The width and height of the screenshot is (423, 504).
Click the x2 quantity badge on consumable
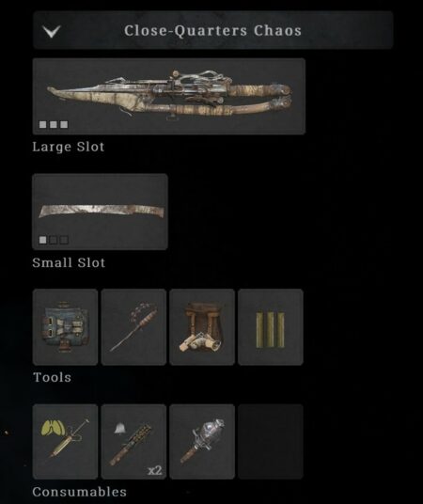pyautogui.click(x=154, y=470)
